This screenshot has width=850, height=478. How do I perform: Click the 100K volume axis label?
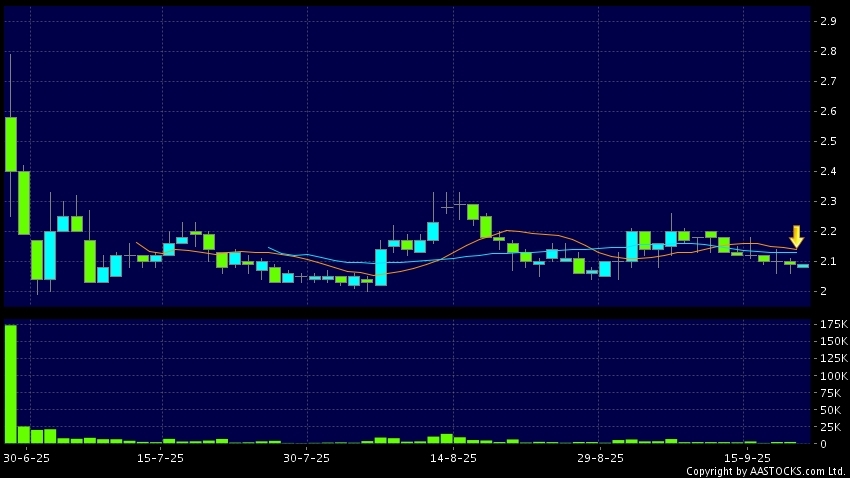[832, 376]
